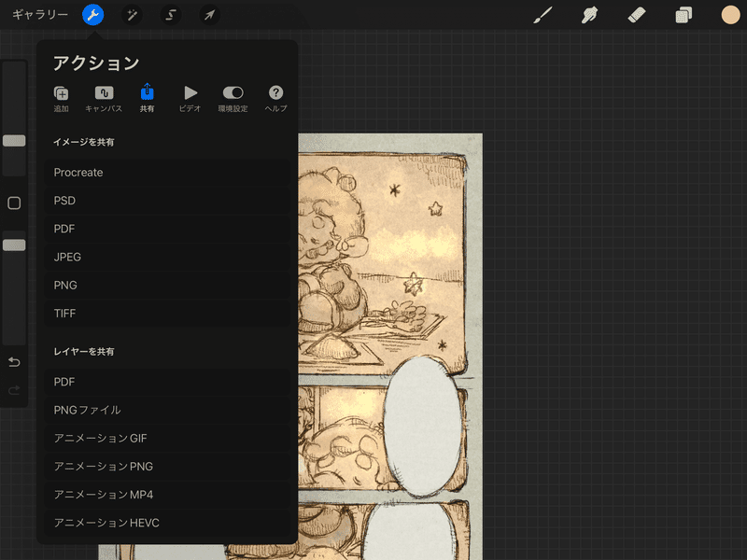The width and height of the screenshot is (747, 560).
Task: Share image as PSD
Action: (167, 201)
